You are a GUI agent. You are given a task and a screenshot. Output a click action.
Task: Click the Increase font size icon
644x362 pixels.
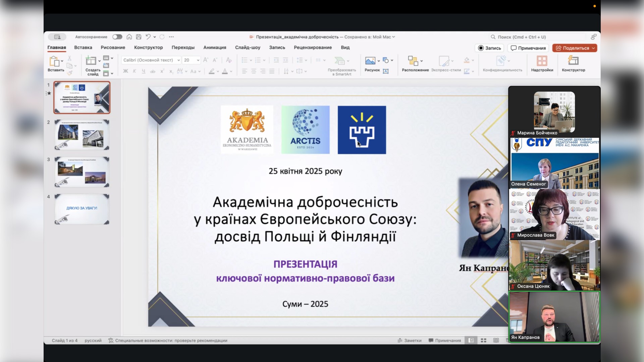coord(206,60)
